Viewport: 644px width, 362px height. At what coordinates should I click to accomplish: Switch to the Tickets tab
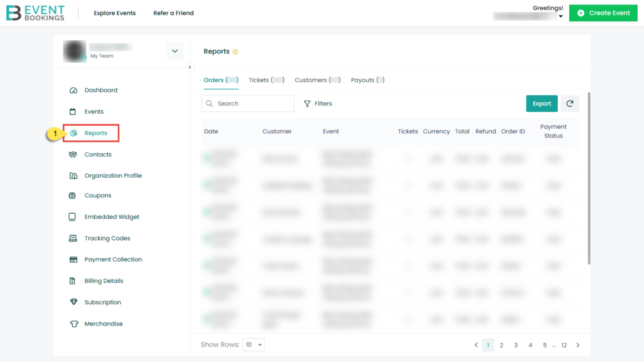click(x=267, y=80)
